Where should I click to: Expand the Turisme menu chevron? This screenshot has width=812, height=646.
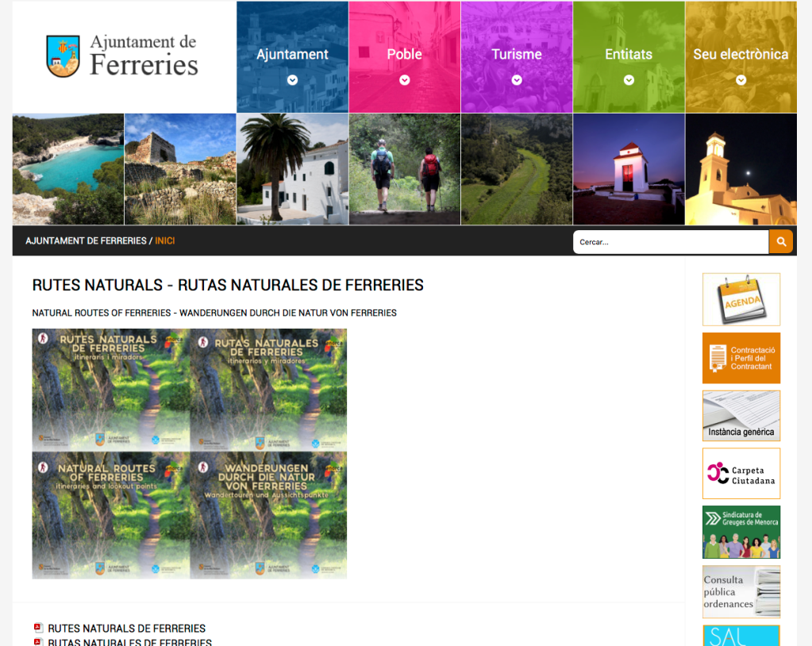(x=517, y=80)
